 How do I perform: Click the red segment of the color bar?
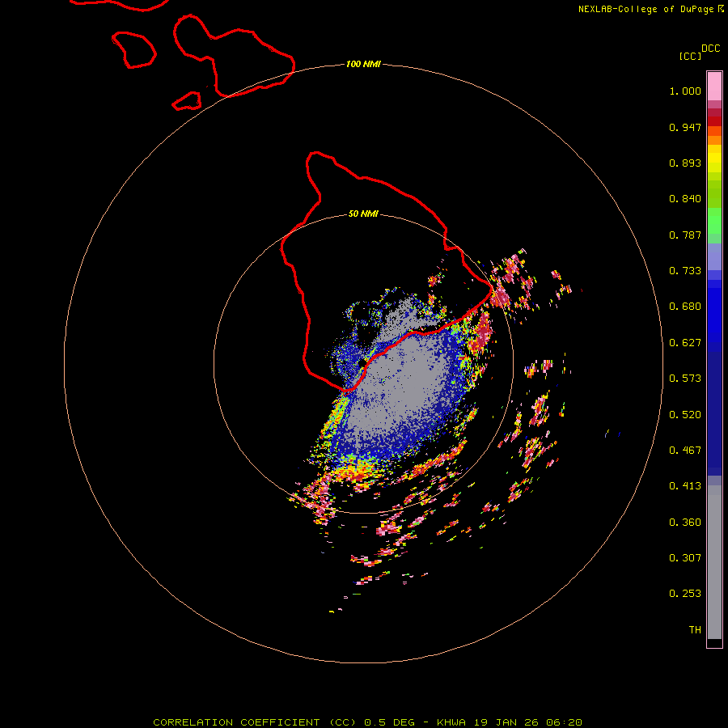[x=714, y=121]
